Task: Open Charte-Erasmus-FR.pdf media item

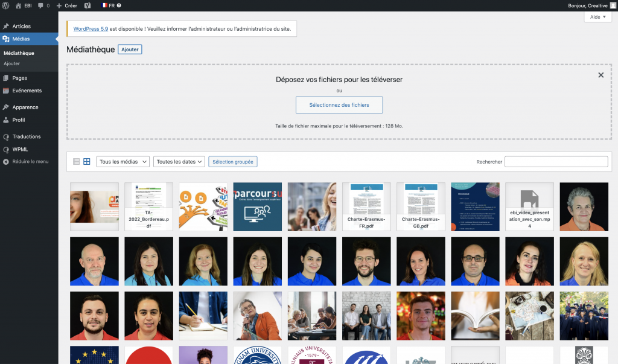Action: tap(366, 206)
